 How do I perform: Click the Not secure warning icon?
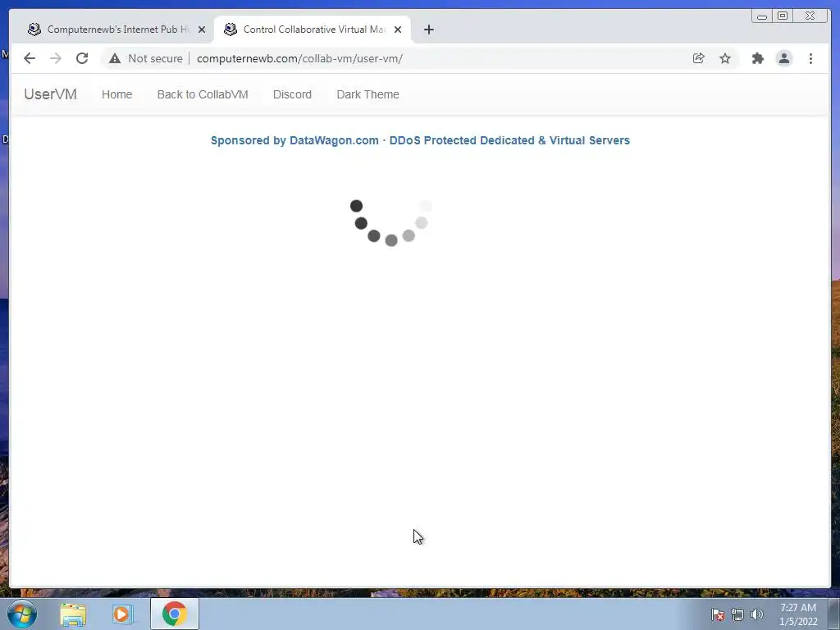115,58
